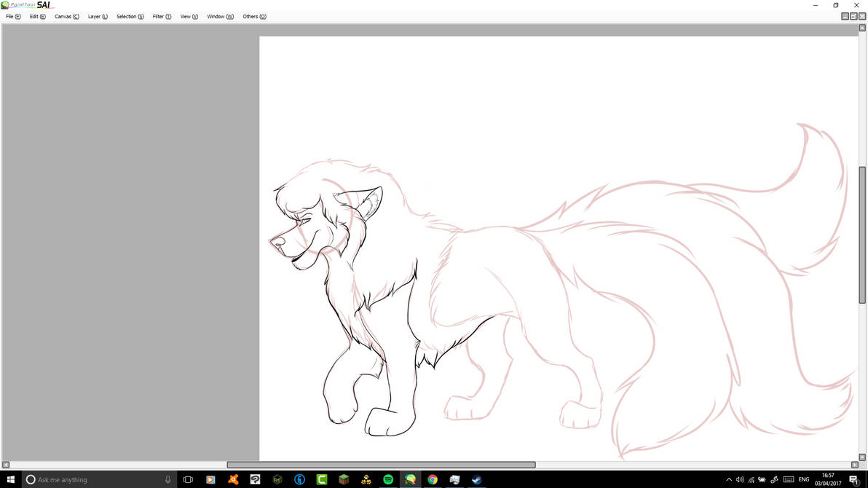868x488 pixels.
Task: Open Steam from the taskbar
Action: [477, 480]
